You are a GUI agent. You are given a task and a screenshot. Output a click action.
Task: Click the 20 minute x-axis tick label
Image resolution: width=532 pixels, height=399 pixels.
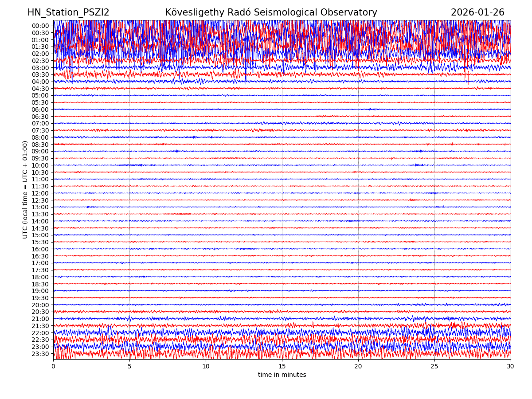tap(358, 367)
